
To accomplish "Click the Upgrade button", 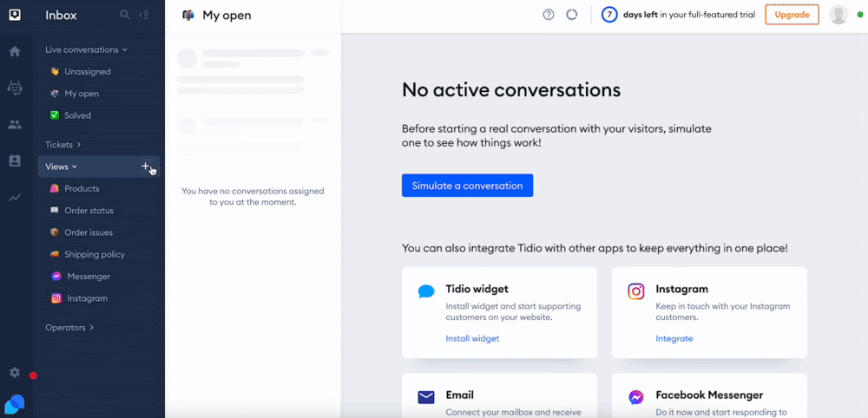I will click(x=792, y=15).
